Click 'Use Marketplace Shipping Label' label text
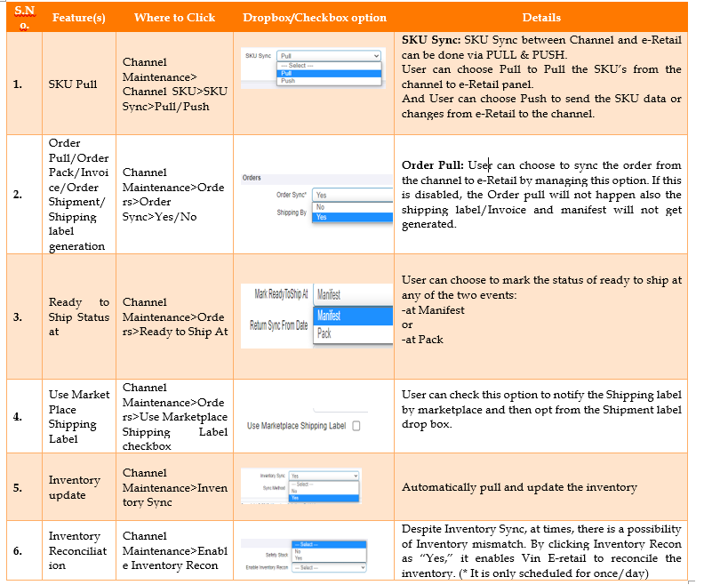The image size is (728, 585). pyautogui.click(x=296, y=426)
